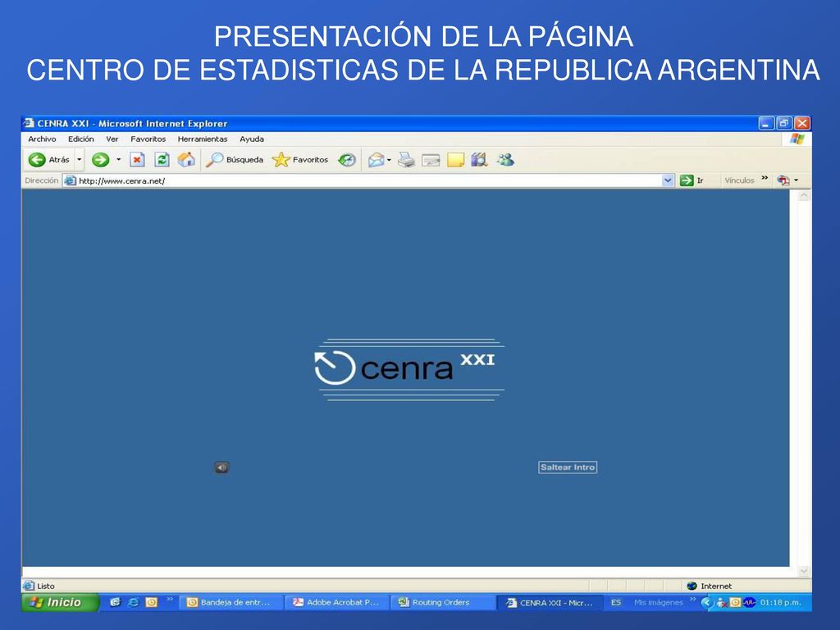Screen dimensions: 840x630
Task: Expand the Vínculos links chevron
Action: coord(765,178)
